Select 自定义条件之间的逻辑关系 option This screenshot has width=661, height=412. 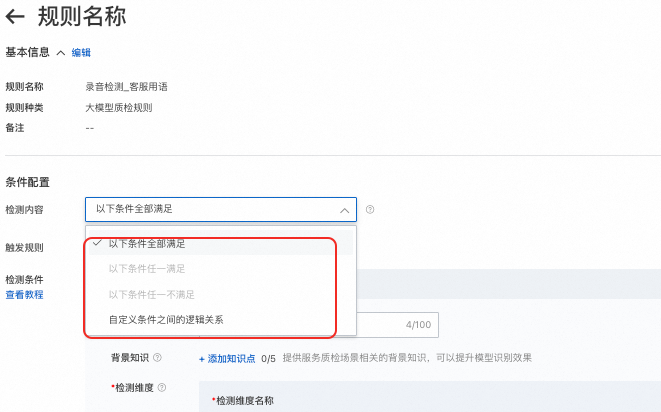pos(166,320)
